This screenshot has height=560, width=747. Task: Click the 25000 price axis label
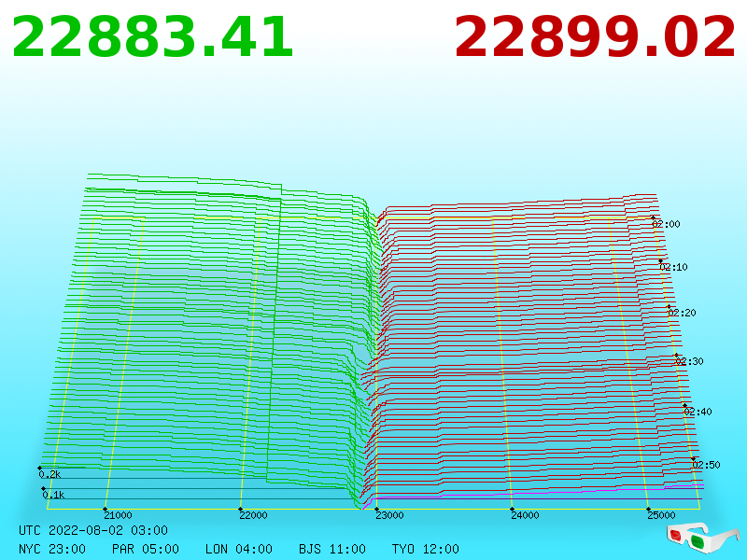coord(661,515)
